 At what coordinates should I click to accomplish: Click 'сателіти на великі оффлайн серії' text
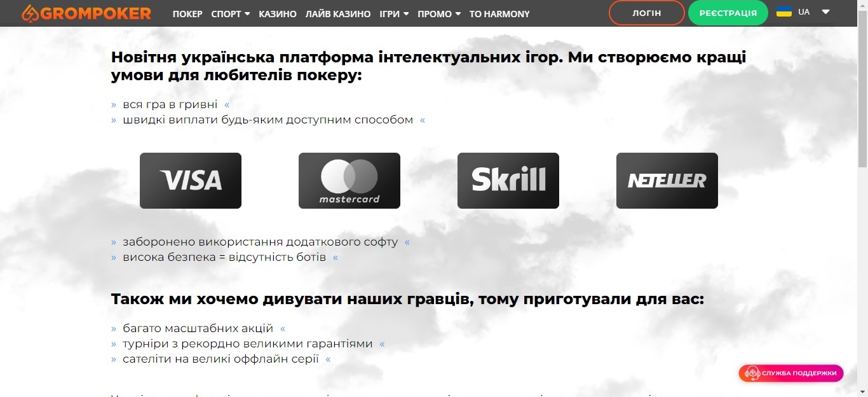(x=221, y=359)
